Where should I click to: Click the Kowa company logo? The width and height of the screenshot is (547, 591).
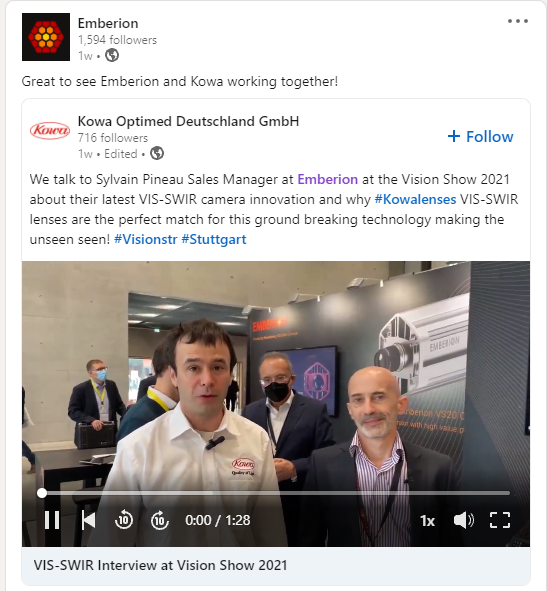[x=50, y=130]
